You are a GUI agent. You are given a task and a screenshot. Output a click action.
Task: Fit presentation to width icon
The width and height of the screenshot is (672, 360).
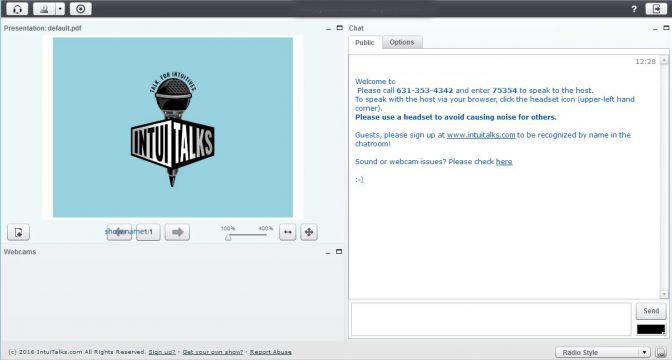tap(288, 232)
